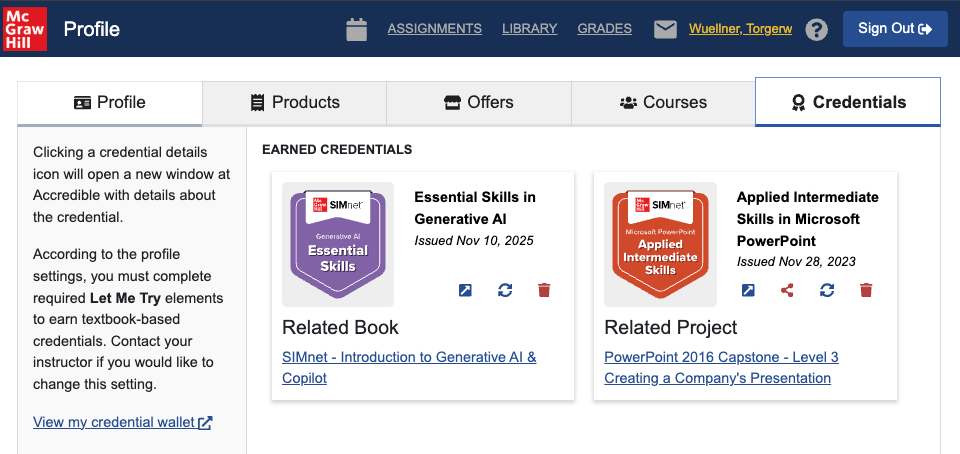
Task: Click the Applied Intermediate Skills in Microsoft PowerPoint title
Action: point(808,219)
